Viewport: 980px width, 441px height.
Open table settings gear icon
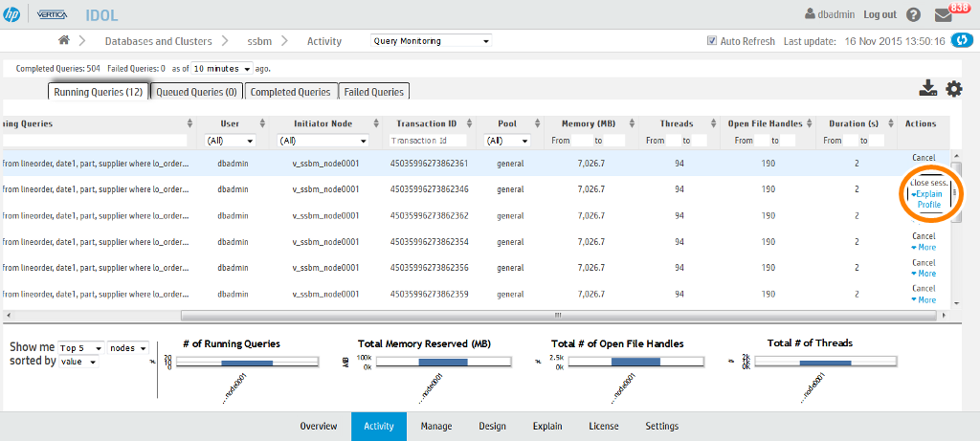coord(954,89)
